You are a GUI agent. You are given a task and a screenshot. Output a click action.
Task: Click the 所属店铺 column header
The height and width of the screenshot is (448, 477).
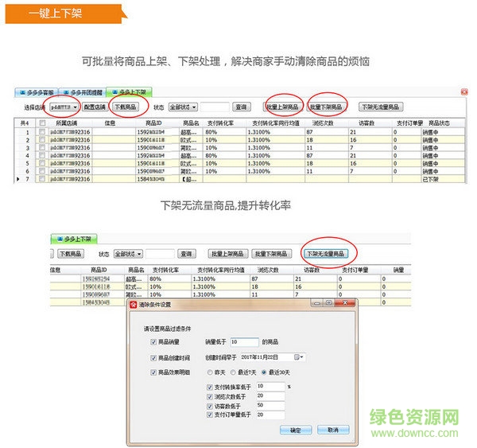67,123
